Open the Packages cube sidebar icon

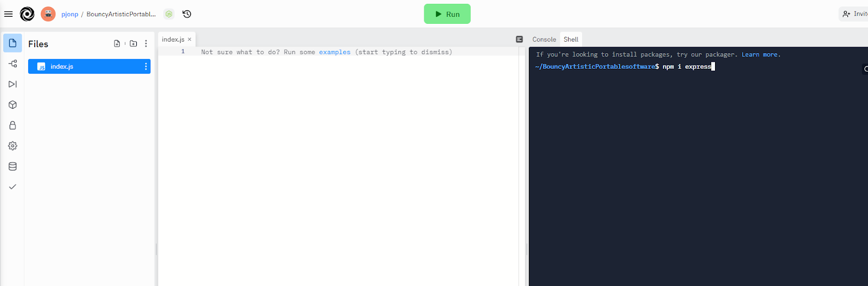pyautogui.click(x=12, y=105)
